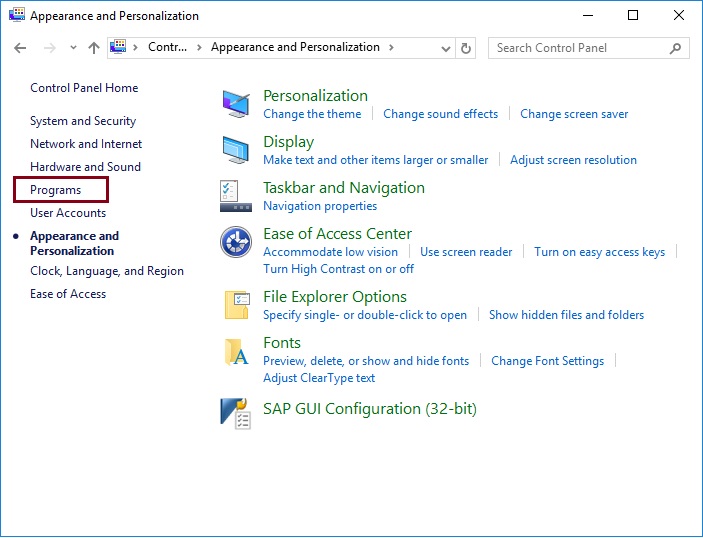Screen dimensions: 703x538
Task: Click Change screen saver
Action: pos(574,114)
